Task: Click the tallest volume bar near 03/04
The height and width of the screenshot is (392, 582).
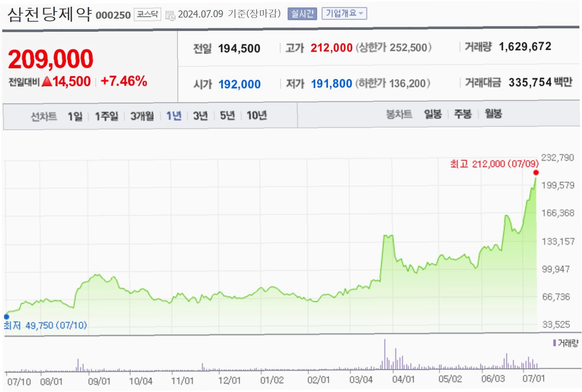Action: click(385, 354)
